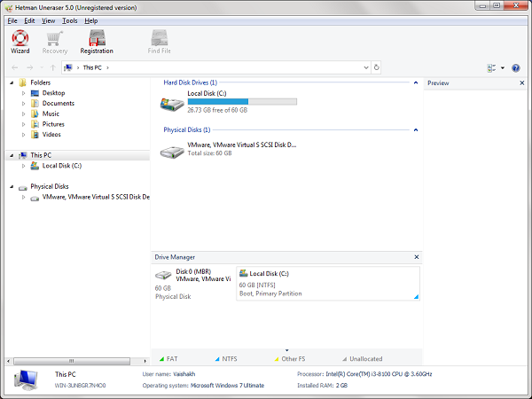Expand the Documents tree node
532x399 pixels.
click(23, 104)
